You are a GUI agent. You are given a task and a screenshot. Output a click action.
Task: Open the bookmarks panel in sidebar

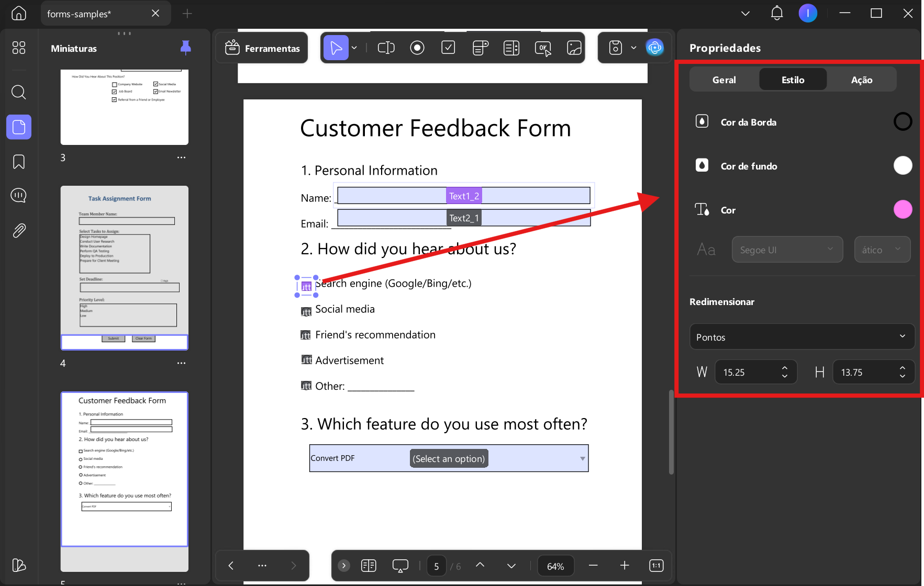click(x=19, y=162)
